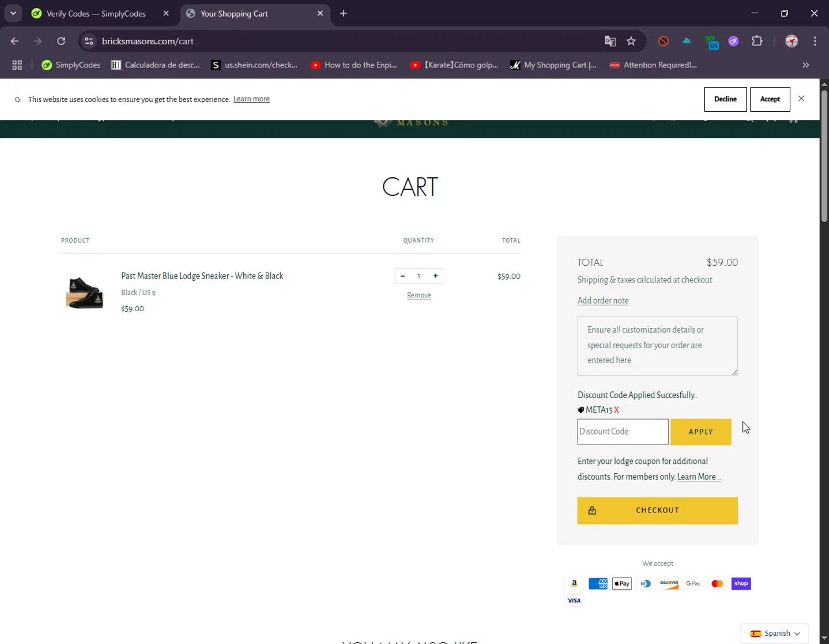The height and width of the screenshot is (644, 829).
Task: Open Past Master Blue Lodge Sneaker thumbnail
Action: 84,292
